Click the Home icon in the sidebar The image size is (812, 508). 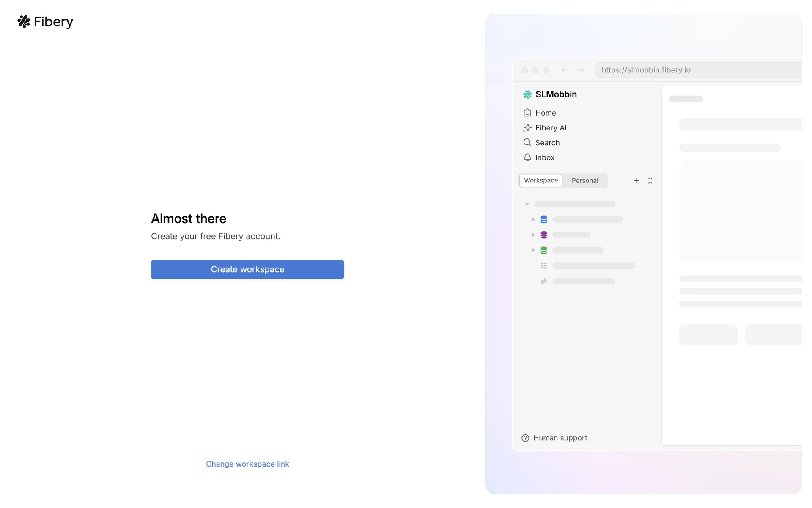527,113
